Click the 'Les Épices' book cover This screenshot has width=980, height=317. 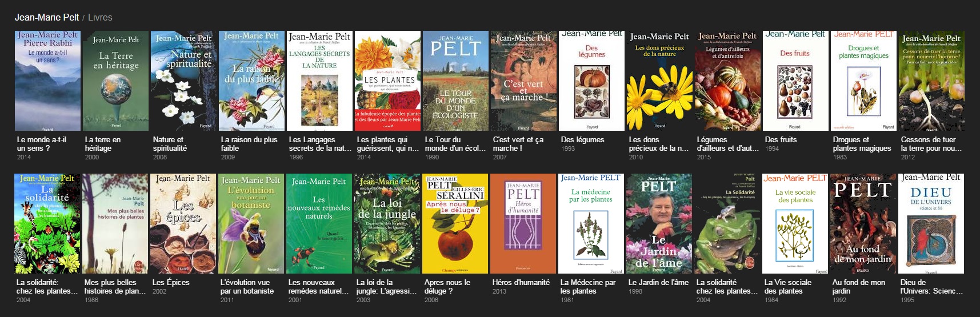(x=183, y=224)
